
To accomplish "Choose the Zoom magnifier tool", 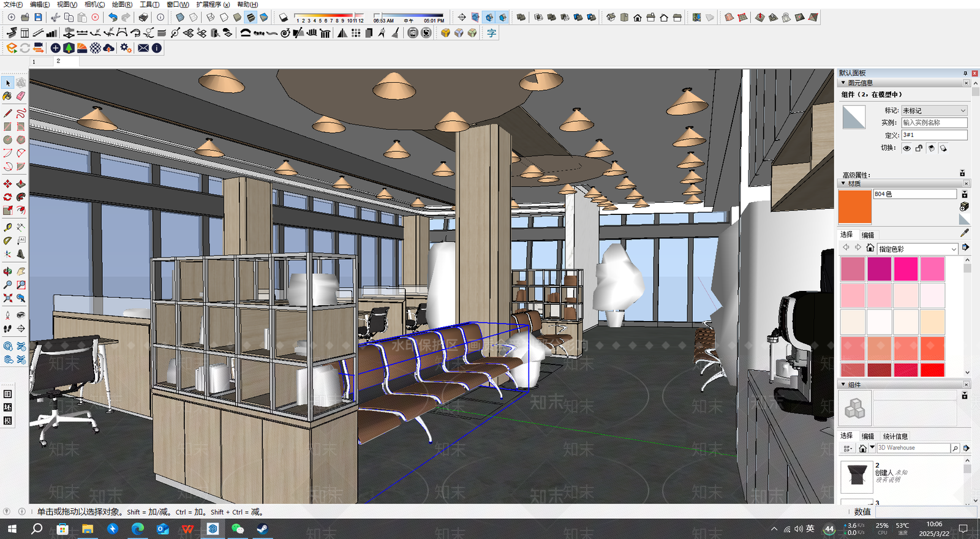I will point(8,285).
